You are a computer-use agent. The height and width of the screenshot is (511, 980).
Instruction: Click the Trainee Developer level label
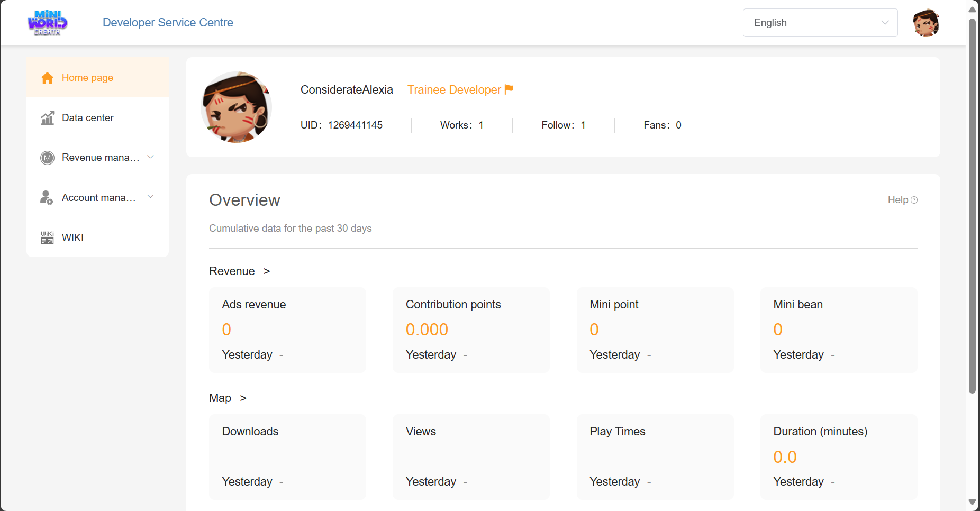tap(454, 90)
